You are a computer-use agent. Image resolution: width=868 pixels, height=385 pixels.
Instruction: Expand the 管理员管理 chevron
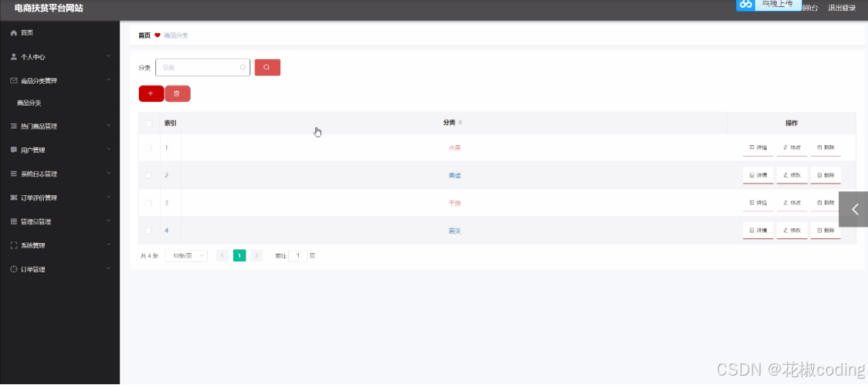[x=108, y=221]
